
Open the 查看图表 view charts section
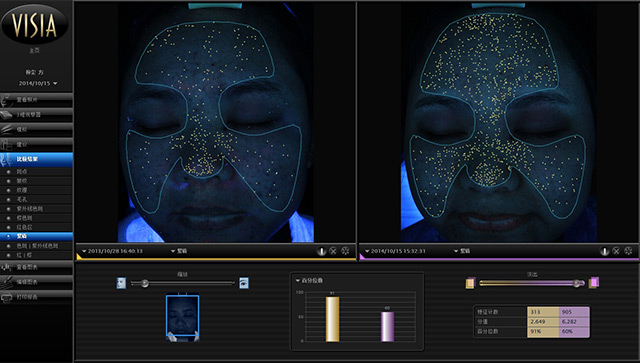(36, 267)
